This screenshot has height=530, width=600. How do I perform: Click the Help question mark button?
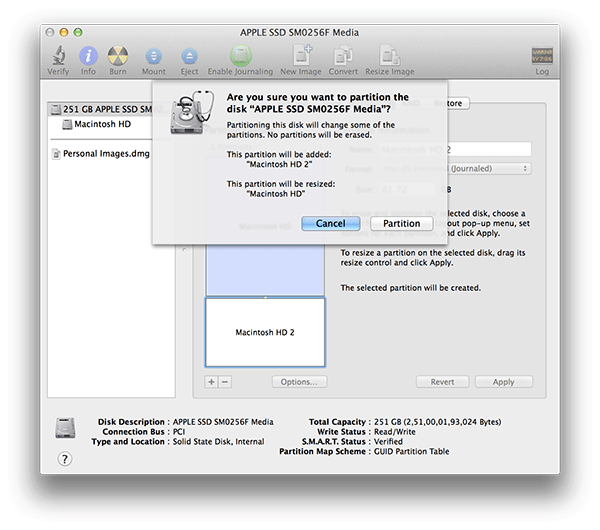click(x=65, y=458)
